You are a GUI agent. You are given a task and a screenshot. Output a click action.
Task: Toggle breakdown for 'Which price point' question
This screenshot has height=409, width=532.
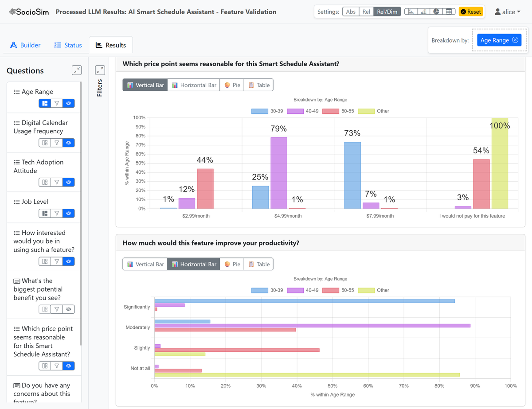click(x=45, y=366)
